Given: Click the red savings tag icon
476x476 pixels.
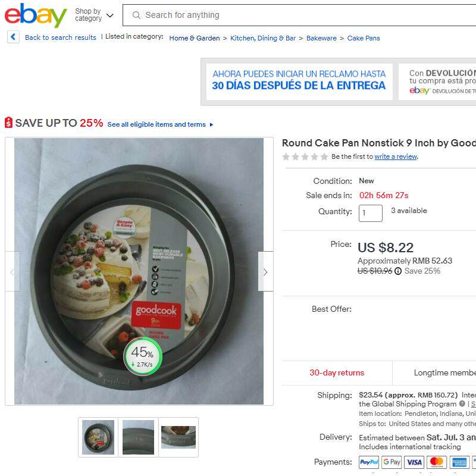Looking at the screenshot, I should pyautogui.click(x=8, y=123).
